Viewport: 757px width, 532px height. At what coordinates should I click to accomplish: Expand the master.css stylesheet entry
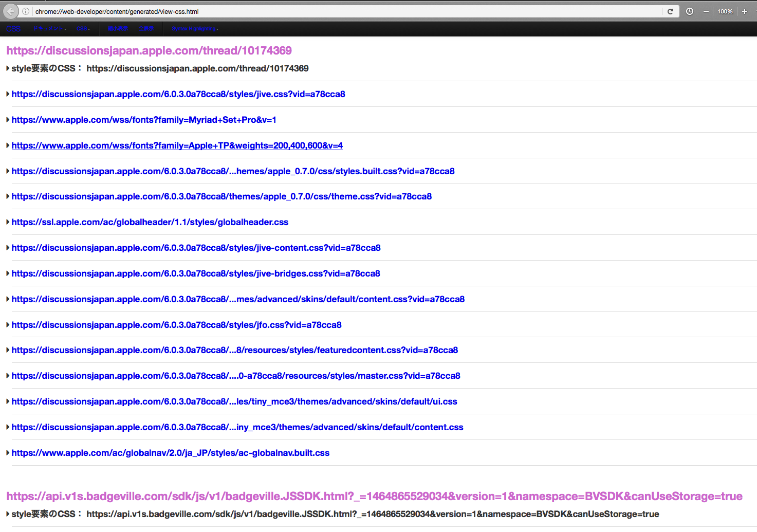pos(8,376)
